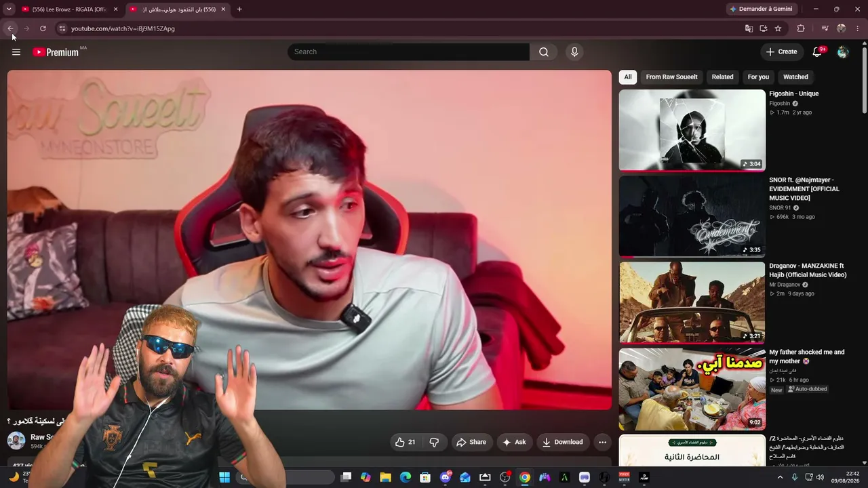
Task: Bookmark this page with the star
Action: pos(778,28)
